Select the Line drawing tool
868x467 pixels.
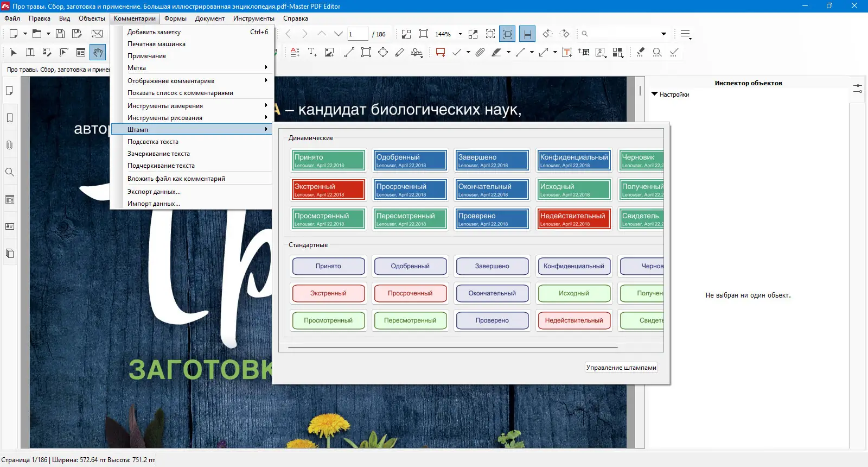coord(349,52)
